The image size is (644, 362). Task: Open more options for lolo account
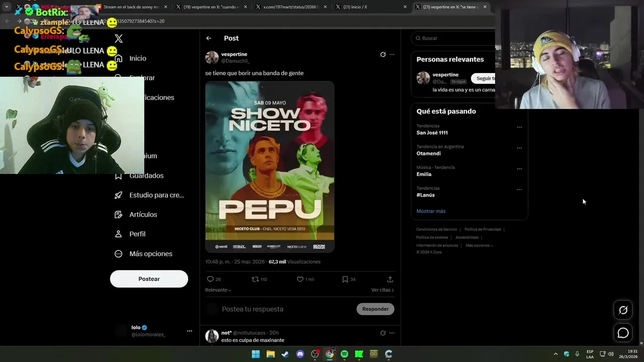pyautogui.click(x=190, y=331)
